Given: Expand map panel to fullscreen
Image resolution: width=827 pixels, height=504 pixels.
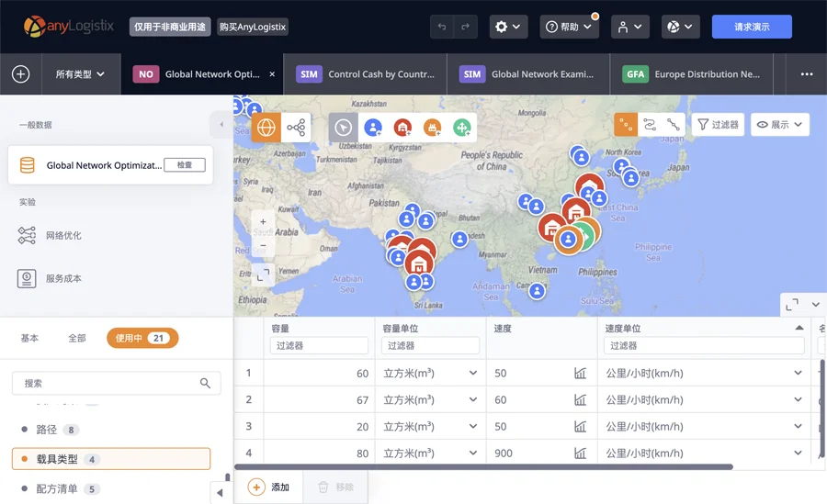Looking at the screenshot, I should click(792, 304).
